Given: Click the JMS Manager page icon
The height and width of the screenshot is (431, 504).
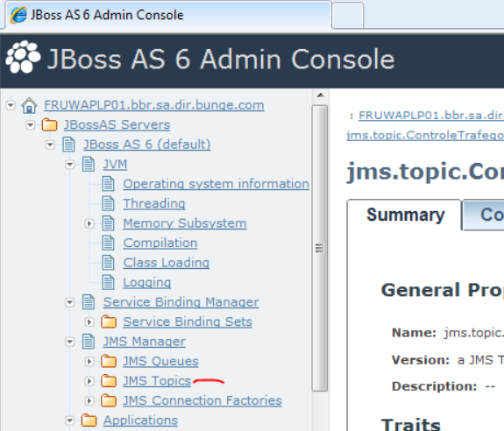Looking at the screenshot, I should tap(89, 342).
